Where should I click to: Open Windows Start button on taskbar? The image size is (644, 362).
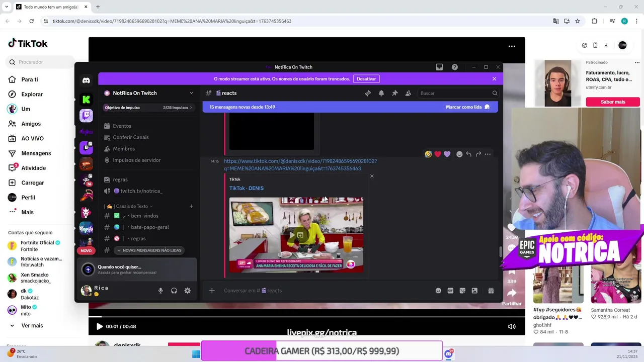(x=196, y=354)
